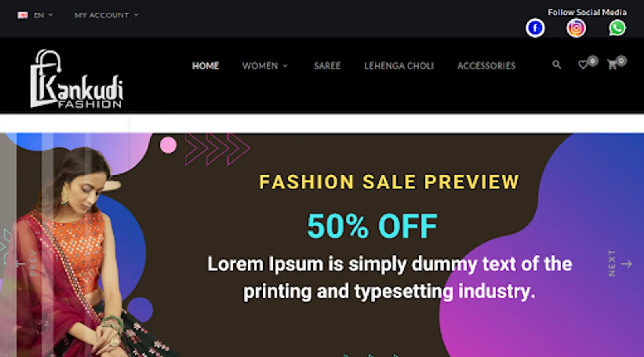Viewport: 644px width, 357px height.
Task: Open the Saree menu item
Action: (x=327, y=66)
